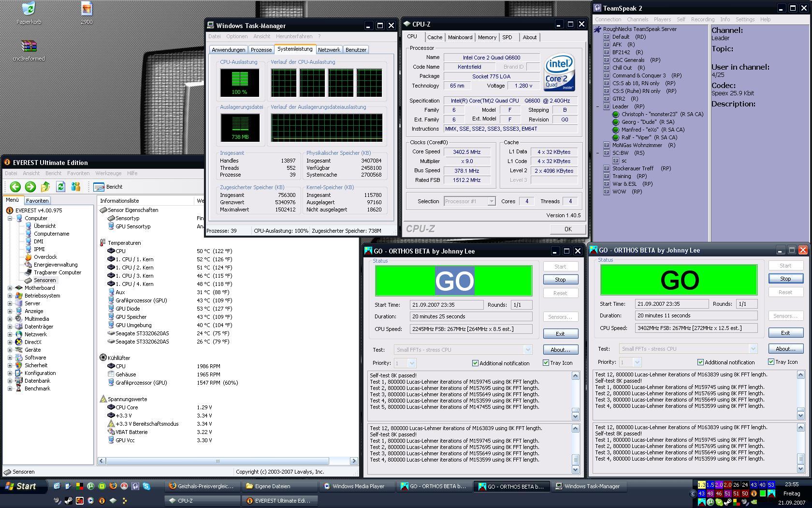The image size is (812, 508).
Task: Click Skype icon in quick launch
Action: (146, 486)
